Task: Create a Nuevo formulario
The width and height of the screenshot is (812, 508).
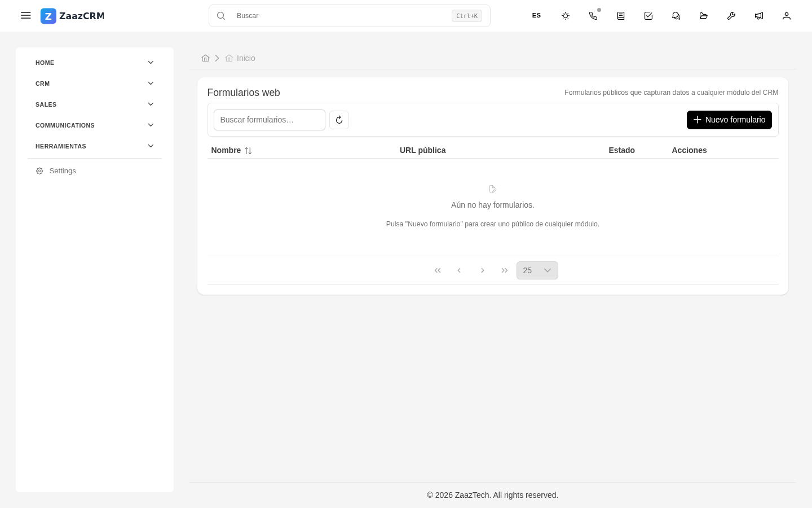Action: point(729,120)
